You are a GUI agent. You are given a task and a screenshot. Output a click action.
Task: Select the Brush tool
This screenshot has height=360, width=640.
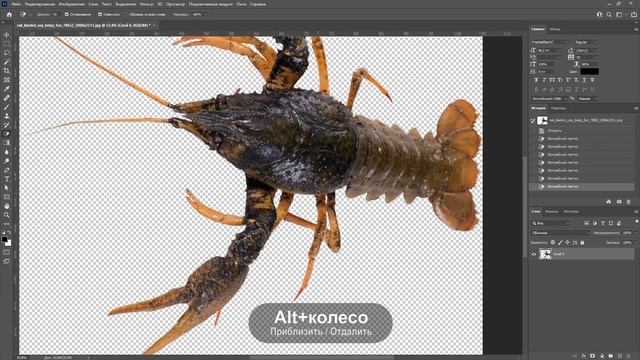click(x=7, y=107)
